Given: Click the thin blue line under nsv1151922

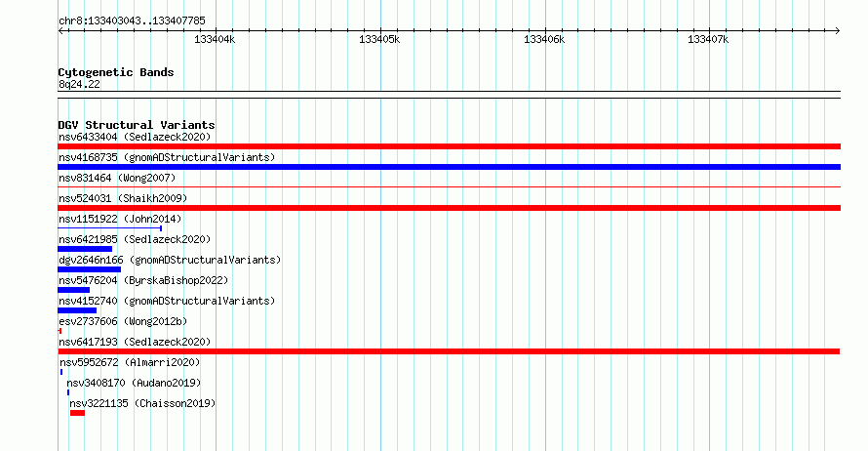Looking at the screenshot, I should [x=109, y=228].
